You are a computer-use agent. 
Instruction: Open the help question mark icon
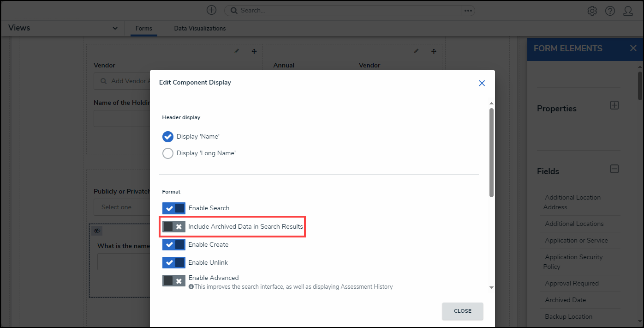(610, 11)
